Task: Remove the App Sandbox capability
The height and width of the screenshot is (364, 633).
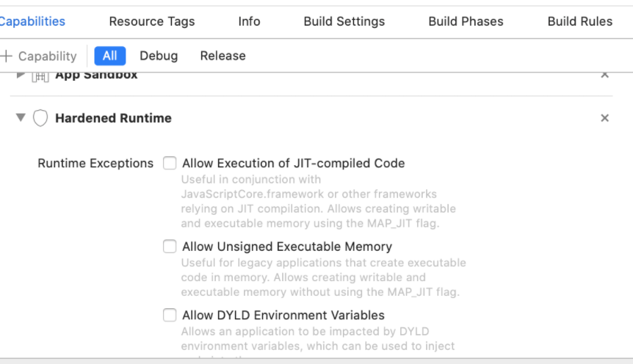Action: coord(604,75)
